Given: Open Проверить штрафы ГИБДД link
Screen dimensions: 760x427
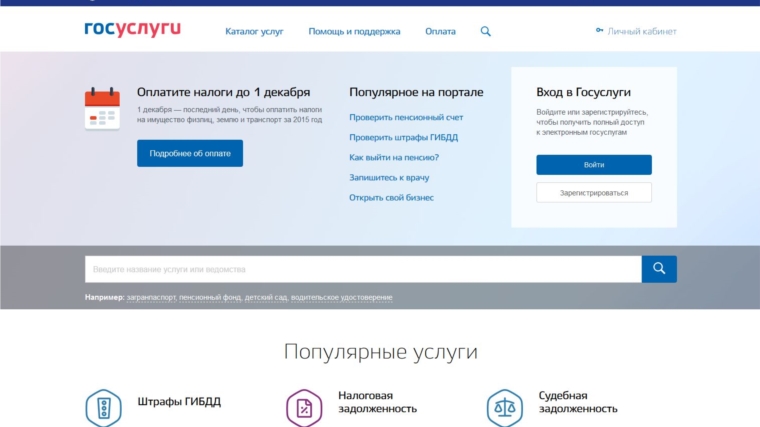Looking at the screenshot, I should pyautogui.click(x=403, y=137).
